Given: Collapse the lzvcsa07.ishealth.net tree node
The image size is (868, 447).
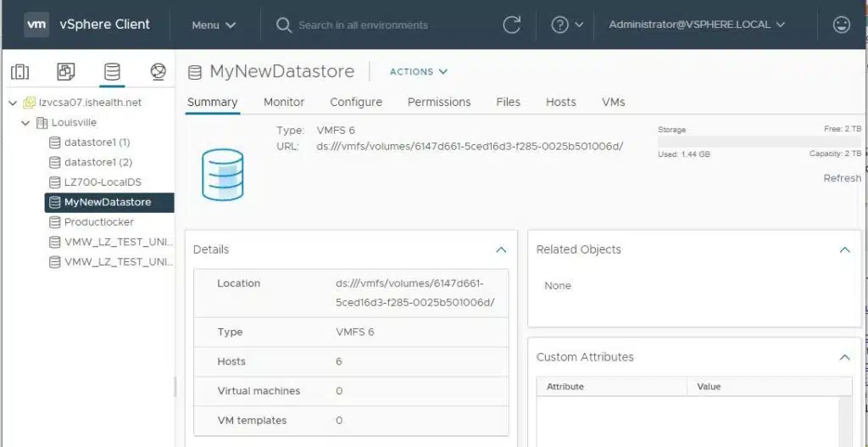Looking at the screenshot, I should [13, 103].
